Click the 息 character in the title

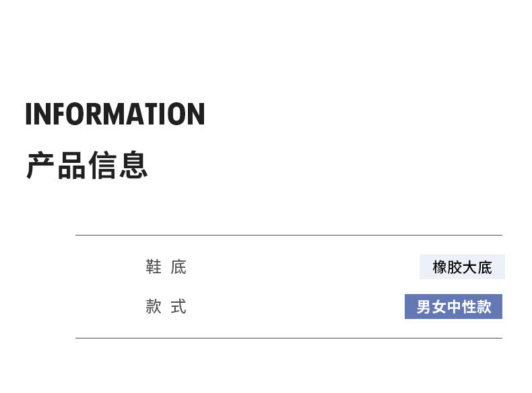[x=134, y=165]
